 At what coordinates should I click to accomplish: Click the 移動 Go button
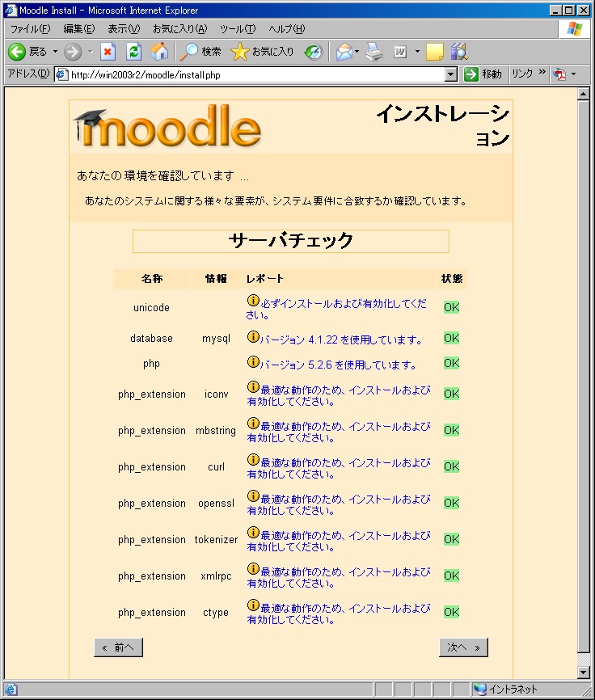pos(483,74)
